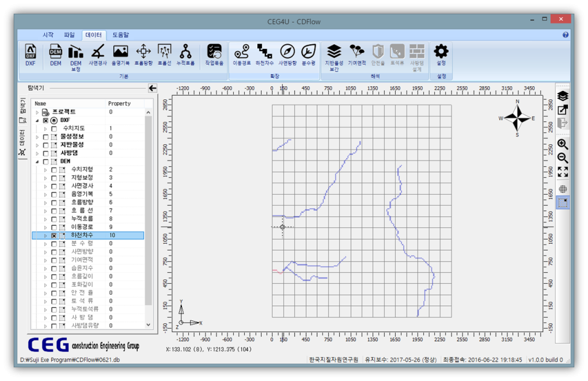This screenshot has width=588, height=381.
Task: Click the tree scrollbar up arrow
Action: (149, 112)
